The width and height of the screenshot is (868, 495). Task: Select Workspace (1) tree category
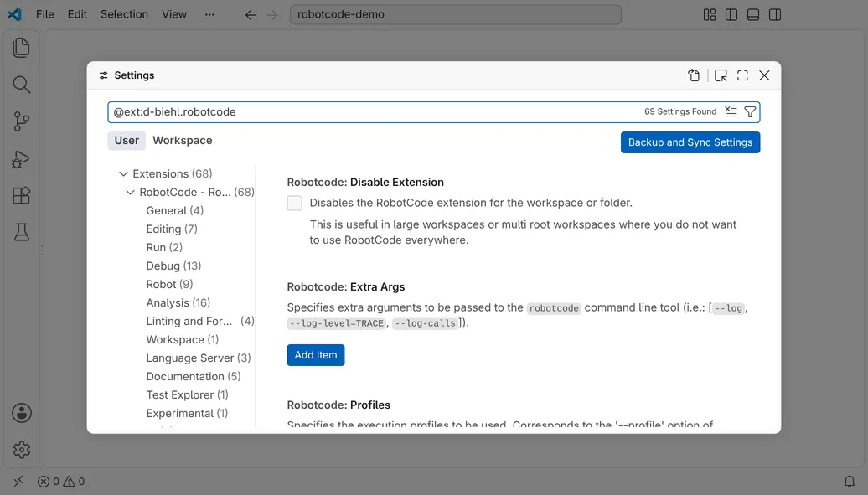pyautogui.click(x=182, y=340)
